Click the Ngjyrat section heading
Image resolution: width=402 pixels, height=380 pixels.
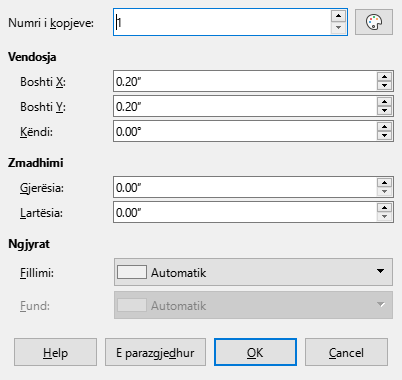tap(29, 244)
